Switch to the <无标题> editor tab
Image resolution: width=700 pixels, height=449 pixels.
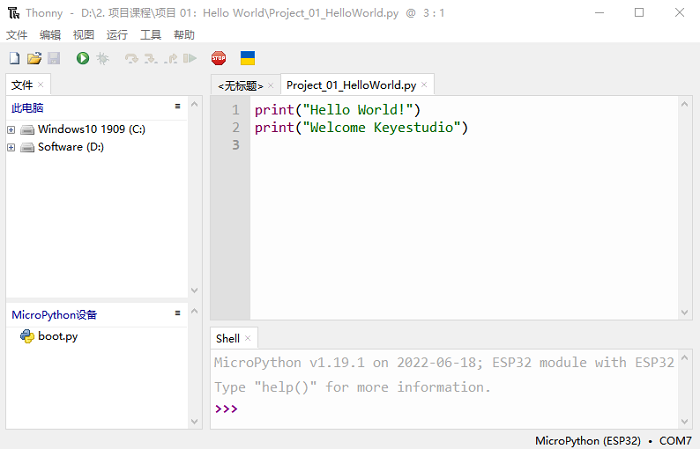240,86
